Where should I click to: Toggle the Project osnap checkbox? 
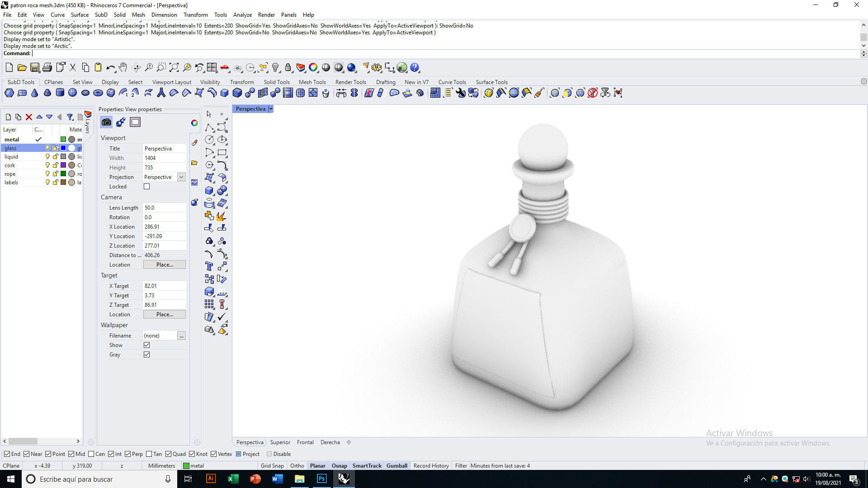(239, 454)
